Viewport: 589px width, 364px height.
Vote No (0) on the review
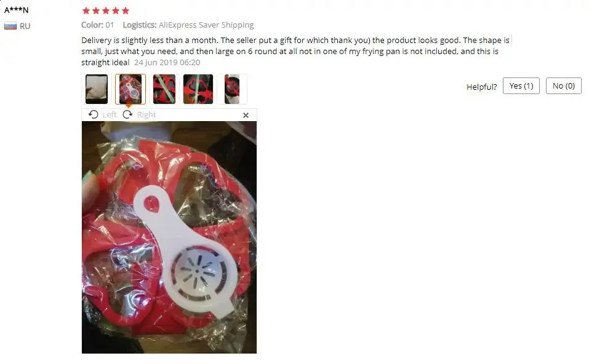[563, 86]
